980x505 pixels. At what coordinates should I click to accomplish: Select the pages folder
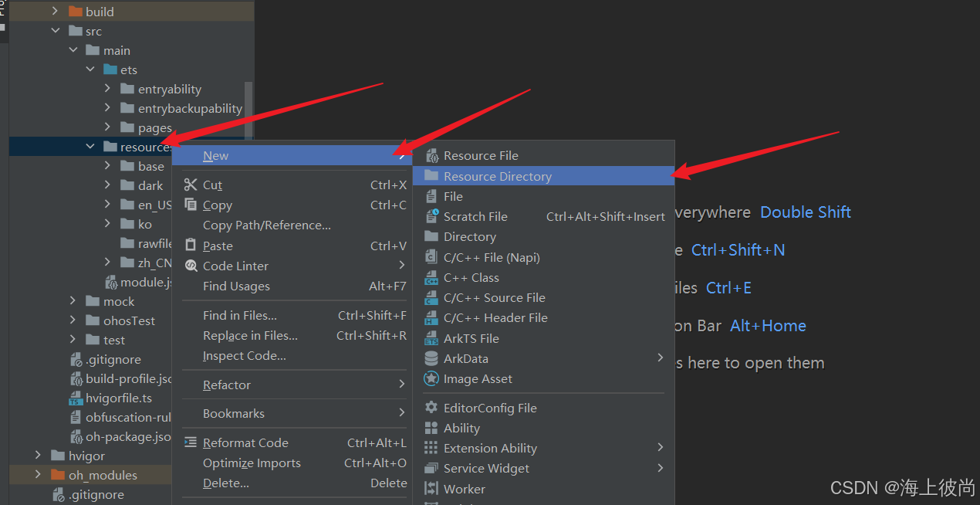click(x=155, y=128)
